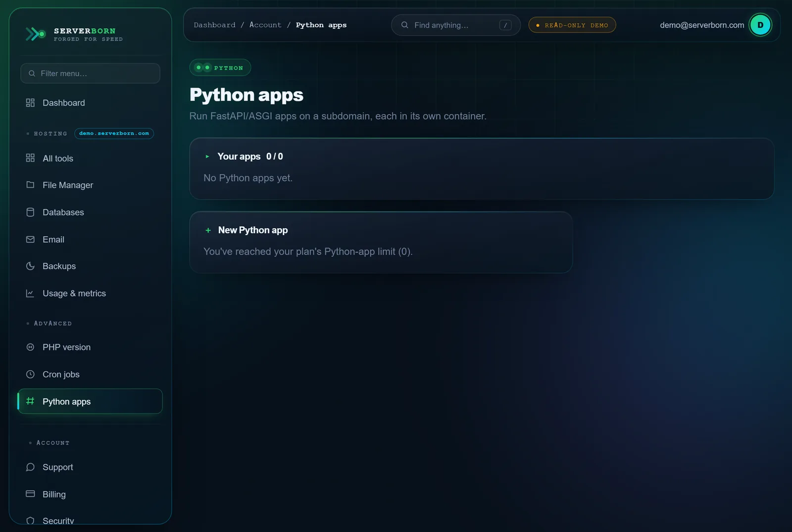Screen dimensions: 792x532
Task: Select Python apps menu item
Action: (x=90, y=401)
